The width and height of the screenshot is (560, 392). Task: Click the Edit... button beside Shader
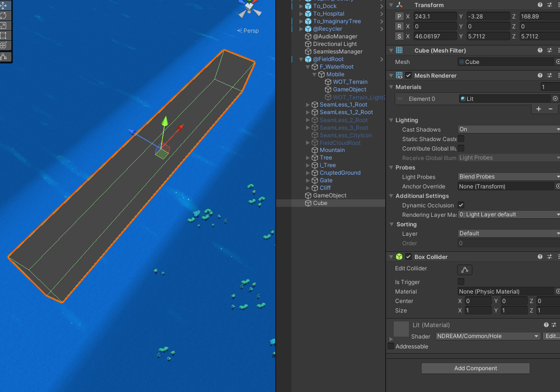[551, 336]
